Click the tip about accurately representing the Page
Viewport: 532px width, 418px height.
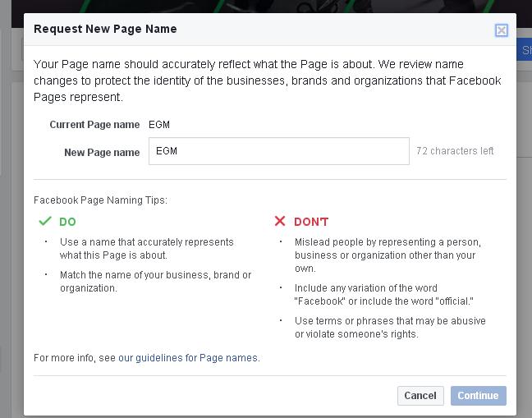(146, 249)
